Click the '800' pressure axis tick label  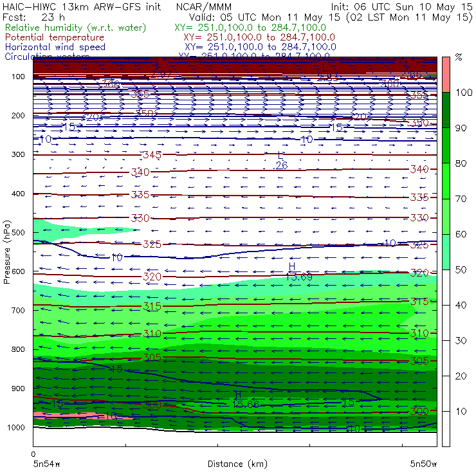point(18,349)
